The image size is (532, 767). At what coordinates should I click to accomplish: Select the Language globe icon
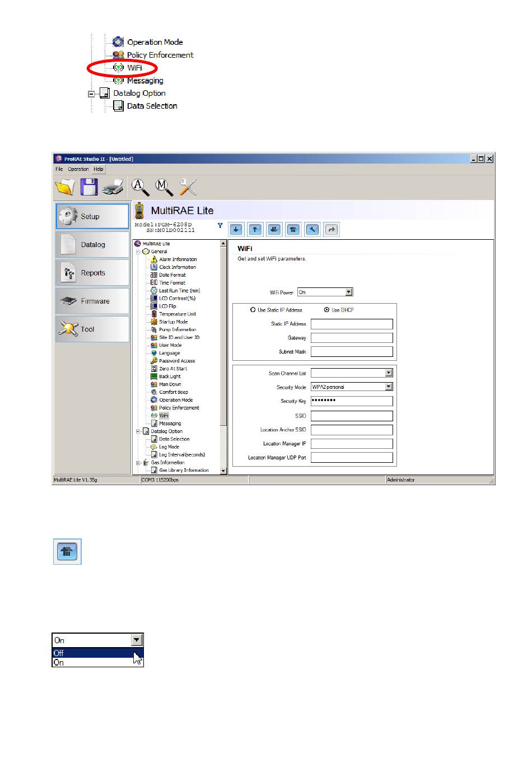[154, 354]
